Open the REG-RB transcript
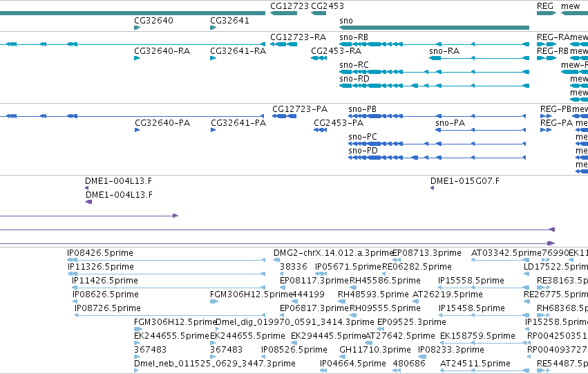The width and height of the screenshot is (588, 374). [547, 58]
